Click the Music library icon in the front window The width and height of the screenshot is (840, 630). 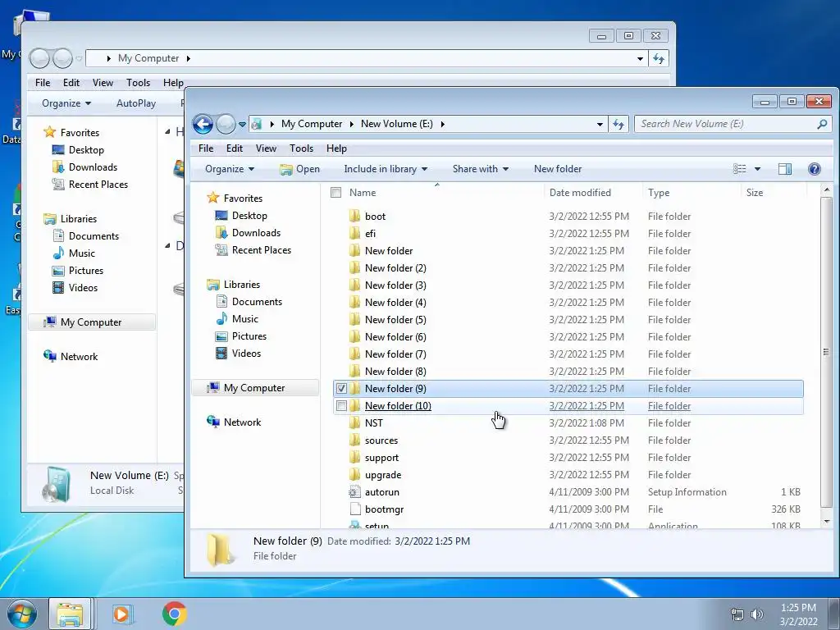221,319
